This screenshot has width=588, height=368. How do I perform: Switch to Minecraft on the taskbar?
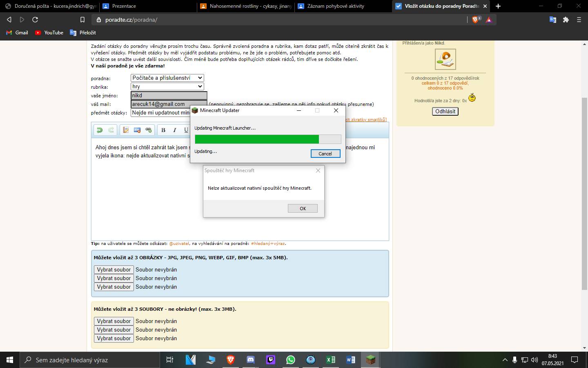(x=370, y=360)
